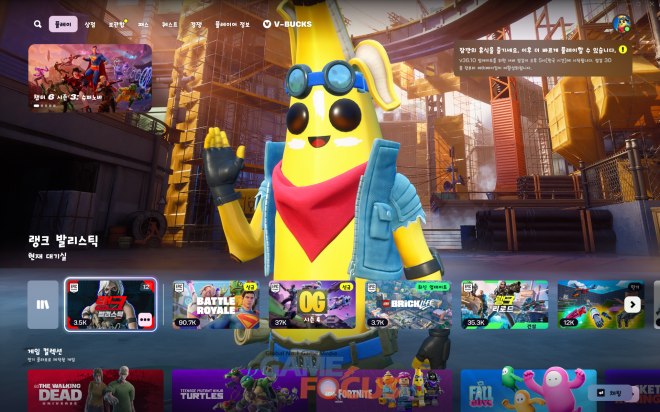Screen dimensions: 660x412
Task: Click the age rating 12 badge on Ranked Ballistic
Action: (146, 287)
